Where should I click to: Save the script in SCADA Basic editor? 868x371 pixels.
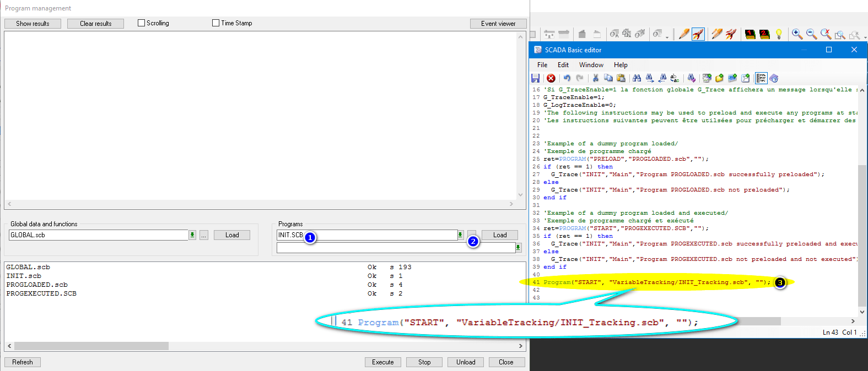click(535, 78)
